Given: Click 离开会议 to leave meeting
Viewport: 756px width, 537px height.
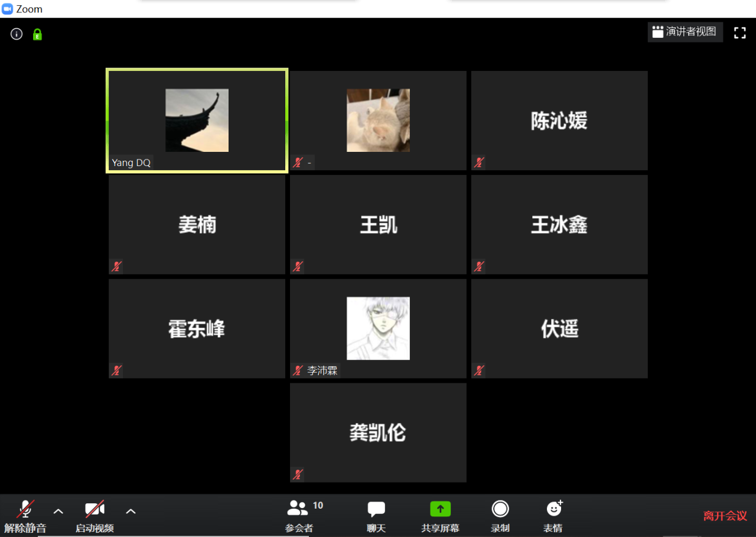Looking at the screenshot, I should click(x=725, y=516).
